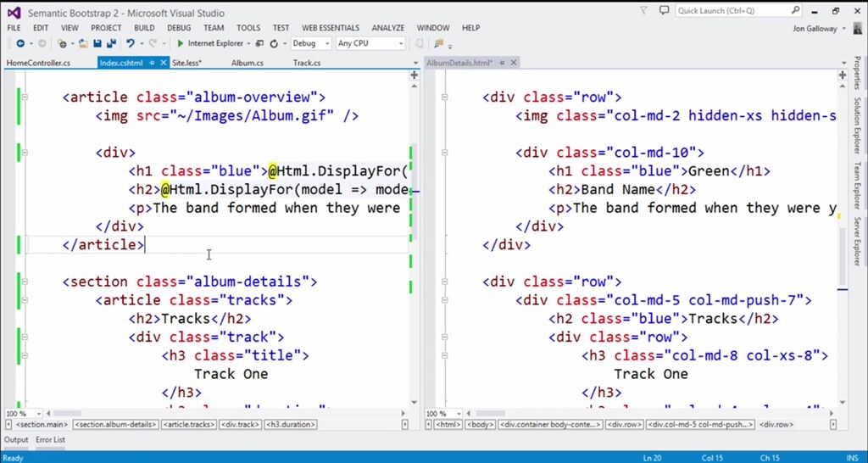Switch to the HomeController.cs tab
Image resolution: width=868 pixels, height=463 pixels.
point(39,63)
